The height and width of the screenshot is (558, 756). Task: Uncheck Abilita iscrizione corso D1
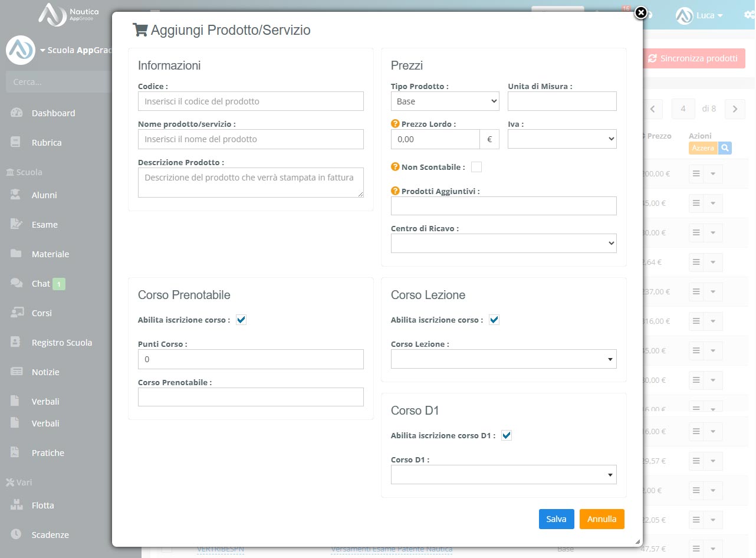coord(507,435)
